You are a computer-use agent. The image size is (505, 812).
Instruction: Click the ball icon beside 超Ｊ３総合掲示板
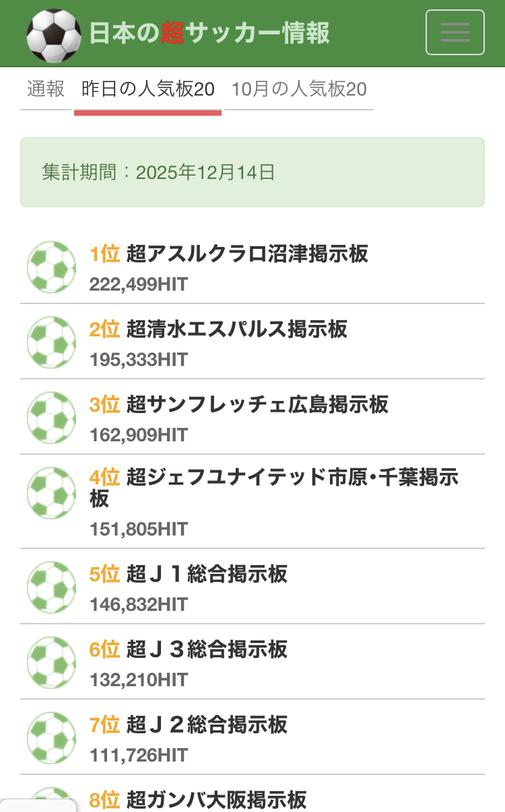[x=51, y=663]
